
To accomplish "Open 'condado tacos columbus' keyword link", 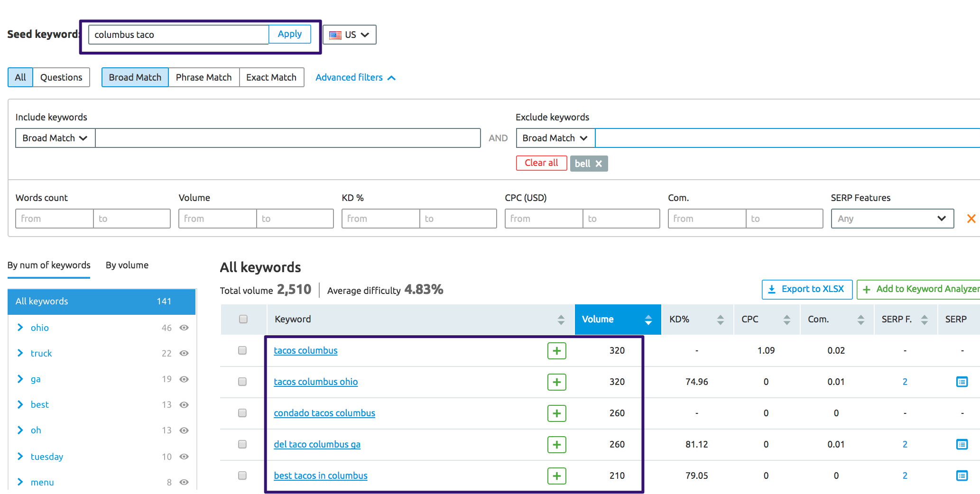I will [324, 413].
